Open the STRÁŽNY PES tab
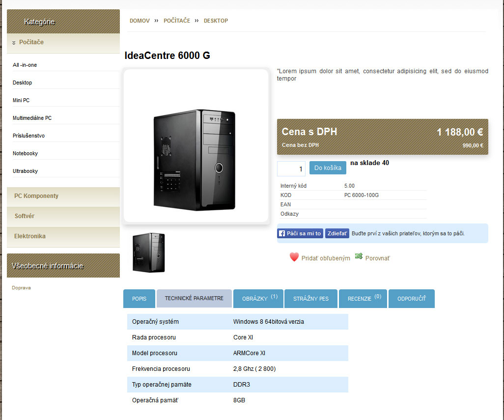The height and width of the screenshot is (420, 504). [x=311, y=299]
